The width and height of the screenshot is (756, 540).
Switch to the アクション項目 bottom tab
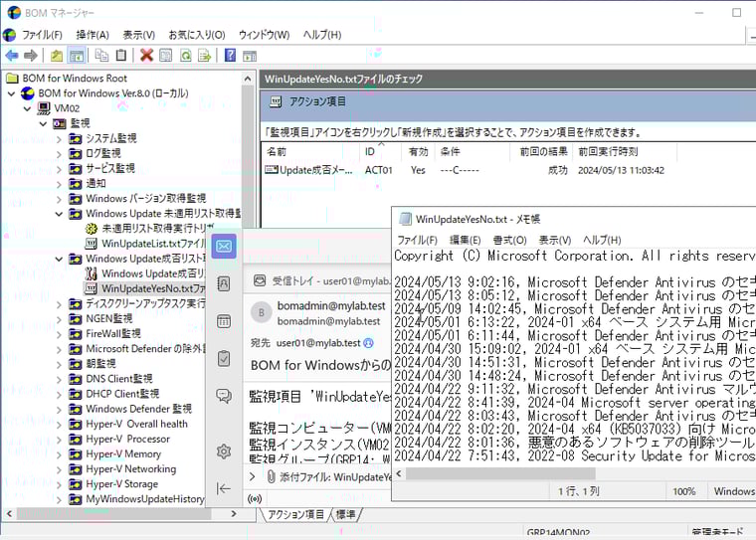tap(296, 514)
